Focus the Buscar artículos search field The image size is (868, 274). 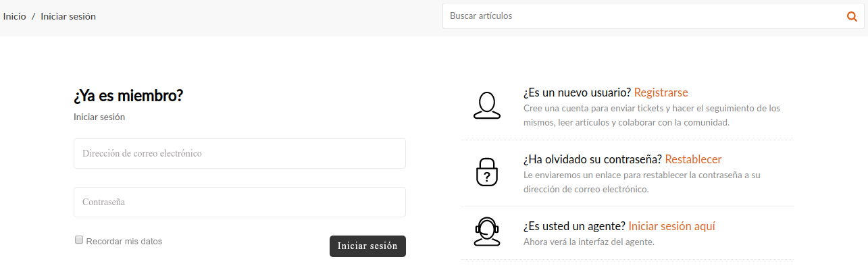[x=645, y=16]
